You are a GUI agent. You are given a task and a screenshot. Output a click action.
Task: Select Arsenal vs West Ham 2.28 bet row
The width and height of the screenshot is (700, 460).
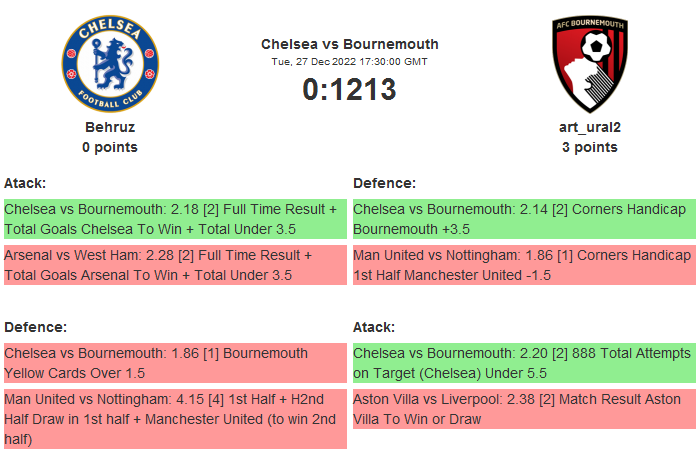[174, 265]
